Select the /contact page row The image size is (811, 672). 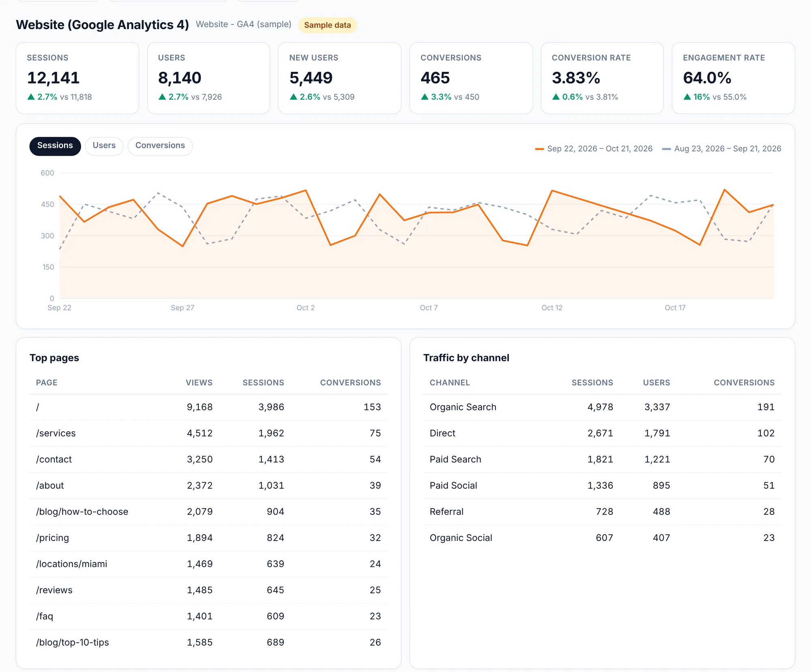208,460
